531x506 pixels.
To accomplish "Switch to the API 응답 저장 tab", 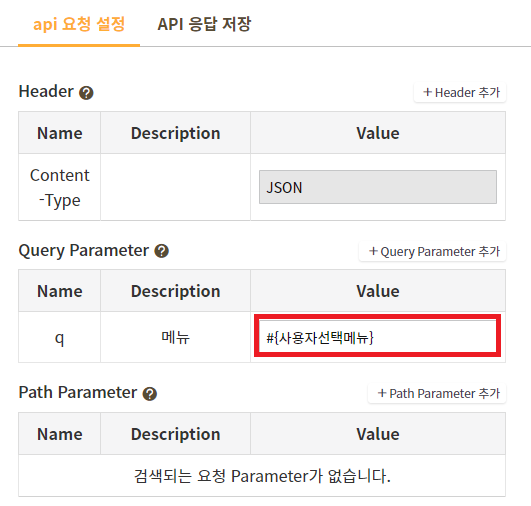I will 204,24.
